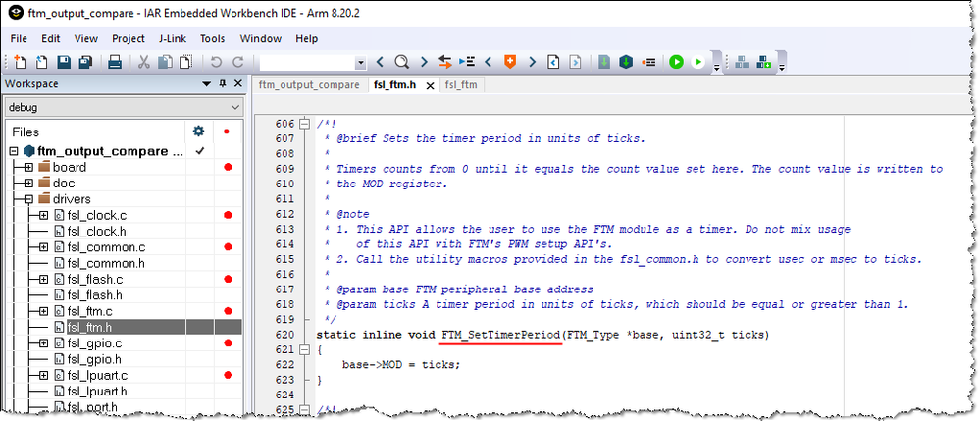Save the current file
This screenshot has width=980, height=421.
64,62
